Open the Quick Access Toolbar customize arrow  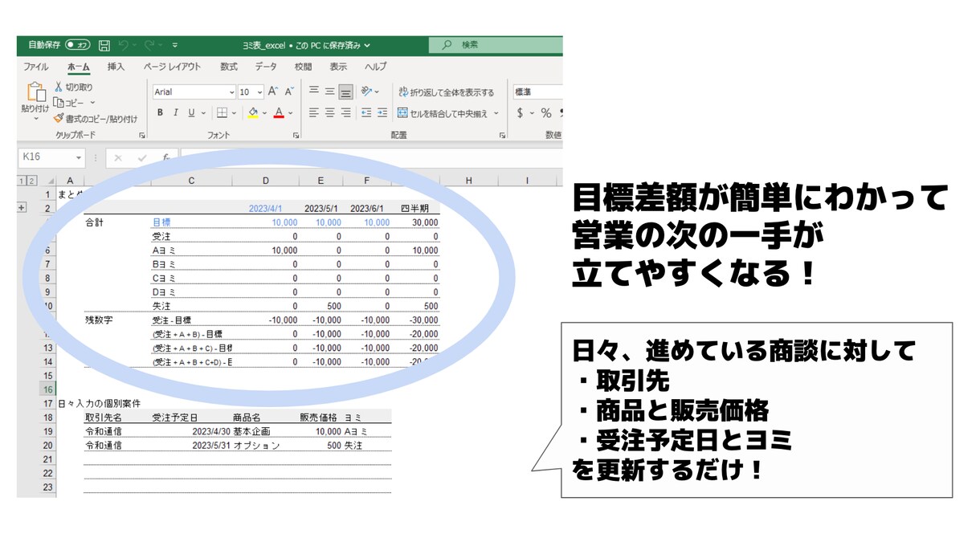[x=175, y=46]
